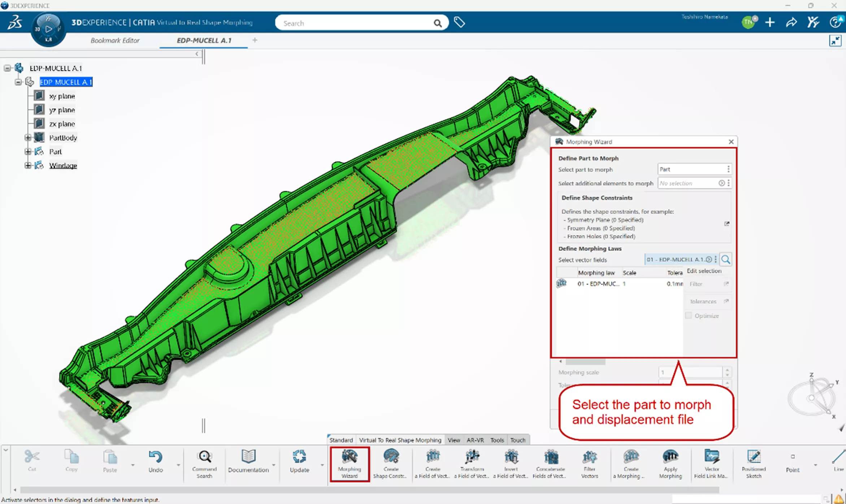
Task: Open the Morphing Wizard tool
Action: click(x=349, y=464)
